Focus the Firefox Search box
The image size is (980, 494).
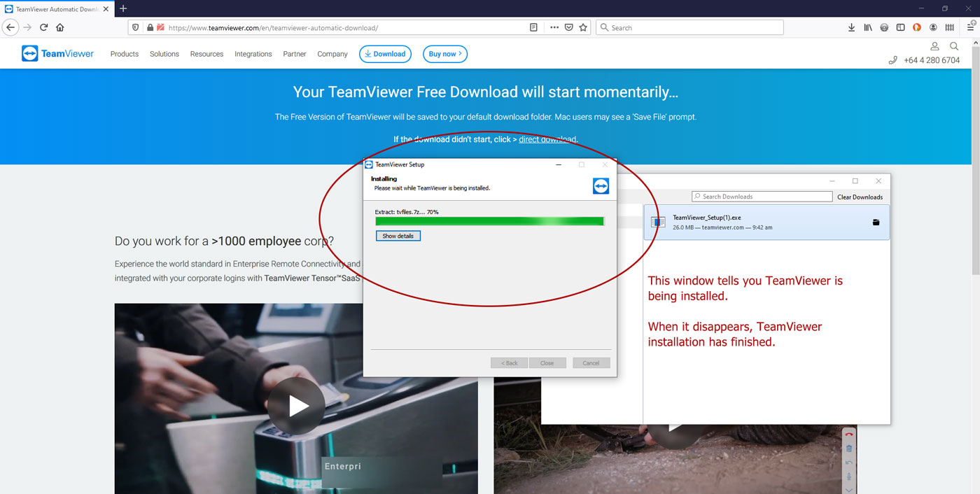coord(689,27)
